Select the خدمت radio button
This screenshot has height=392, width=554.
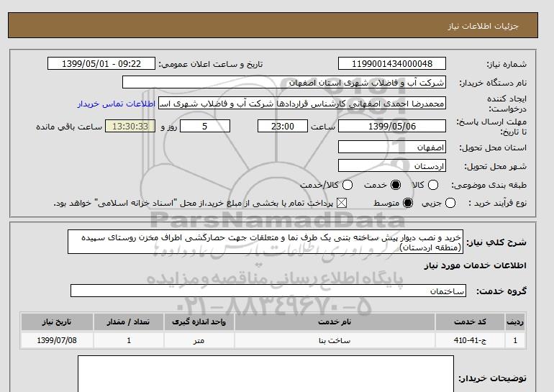[x=396, y=185]
